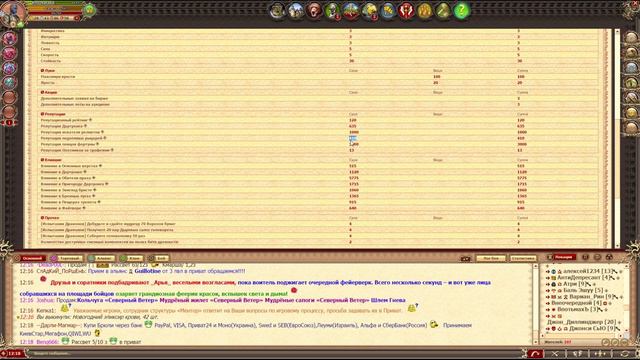Open the blue icon with gold coins
The image size is (640, 360).
click(388, 11)
